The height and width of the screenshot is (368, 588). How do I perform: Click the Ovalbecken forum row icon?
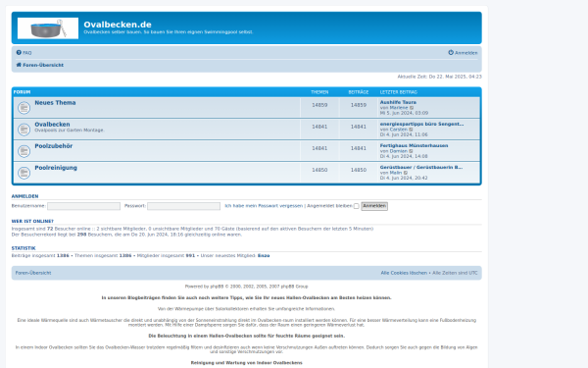click(24, 130)
